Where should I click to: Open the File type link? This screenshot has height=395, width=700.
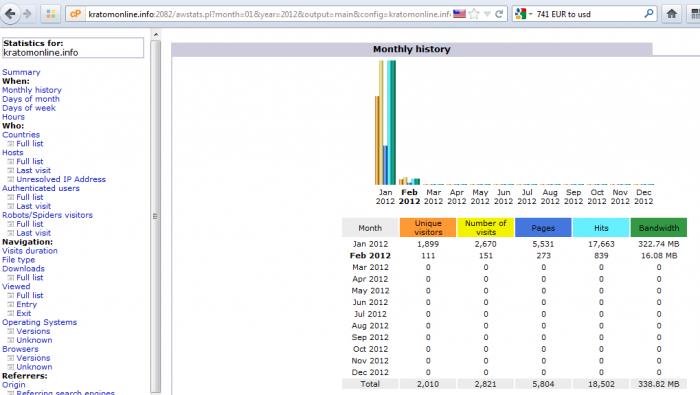(18, 259)
